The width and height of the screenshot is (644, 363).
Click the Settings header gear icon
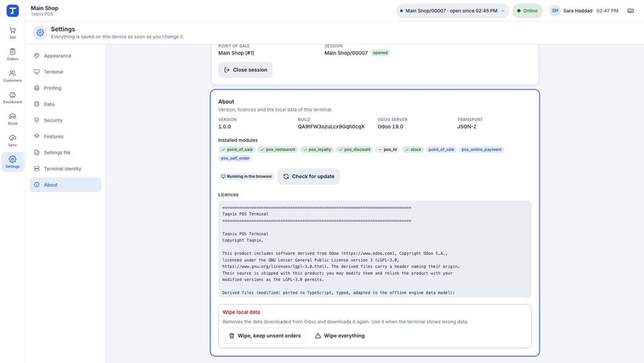(x=40, y=32)
